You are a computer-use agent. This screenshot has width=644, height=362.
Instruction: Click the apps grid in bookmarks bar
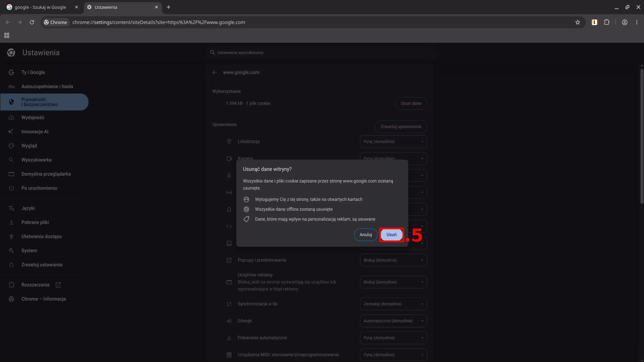7,36
